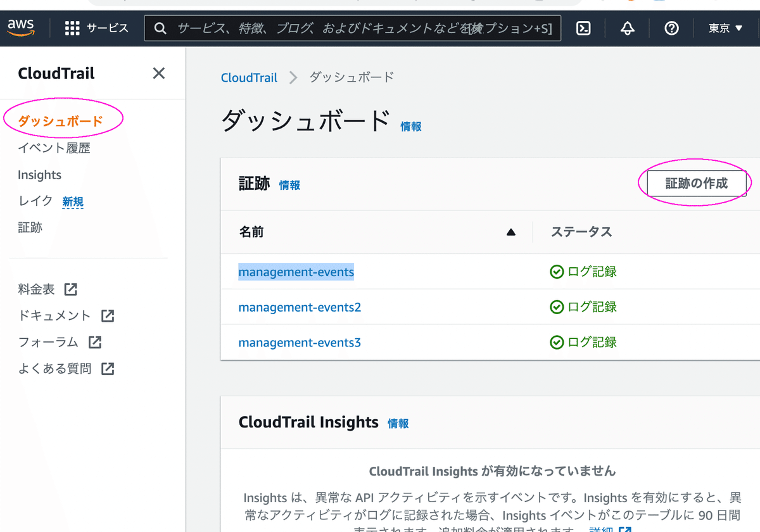Click external link icon next to よくある質問
The height and width of the screenshot is (532, 760).
point(108,369)
